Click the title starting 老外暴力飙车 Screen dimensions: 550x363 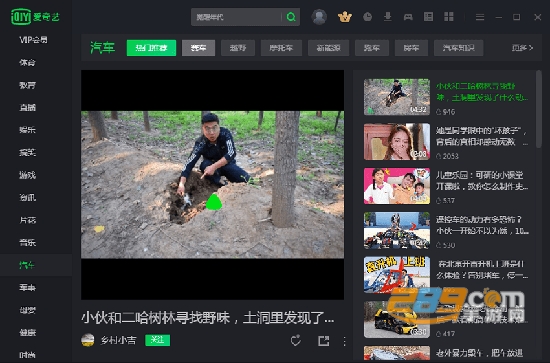[479, 353]
